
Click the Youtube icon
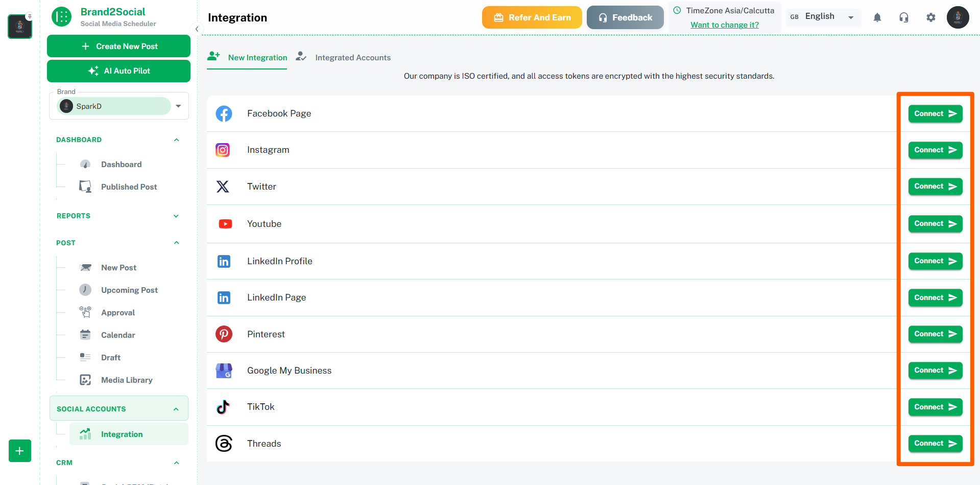225,224
